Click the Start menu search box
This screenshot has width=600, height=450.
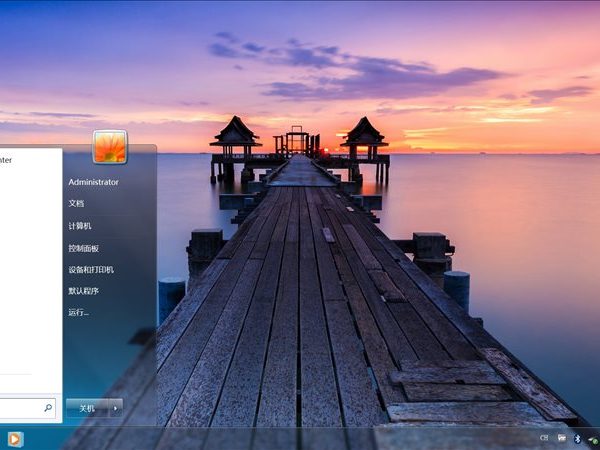[20, 408]
